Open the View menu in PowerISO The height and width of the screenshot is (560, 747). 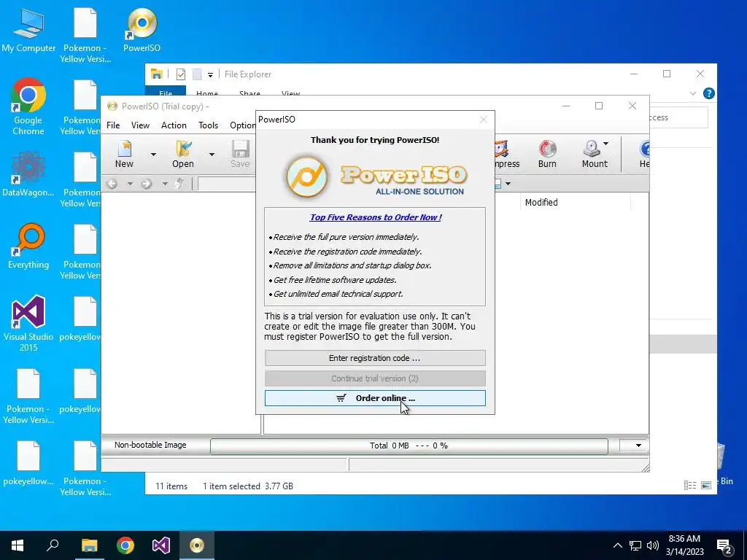click(x=140, y=125)
